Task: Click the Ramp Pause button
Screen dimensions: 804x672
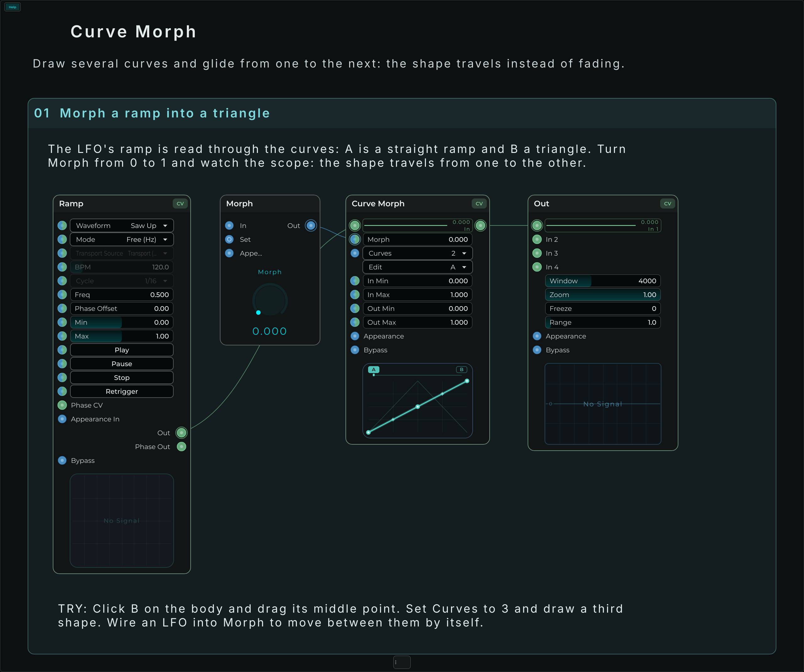Action: [x=122, y=364]
